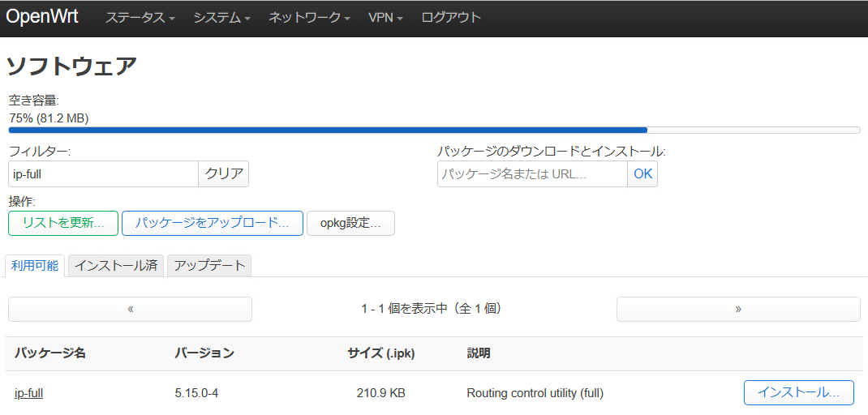The width and height of the screenshot is (868, 415).
Task: Click the 75% (81.2 MB) free space text
Action: (x=49, y=118)
